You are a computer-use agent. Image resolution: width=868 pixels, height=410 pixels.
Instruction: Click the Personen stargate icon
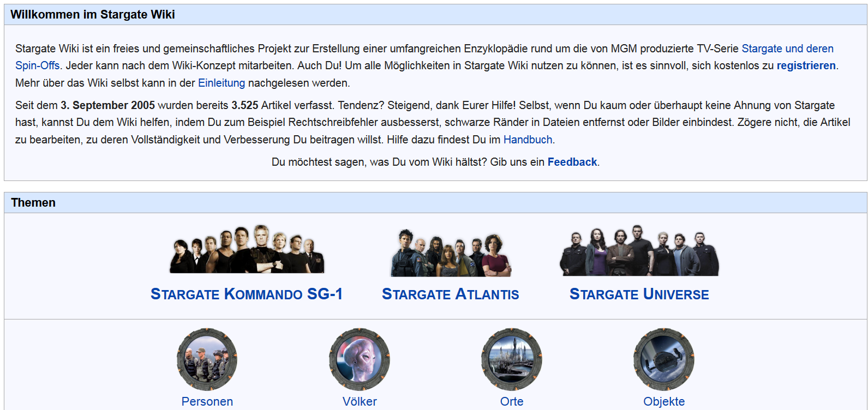tap(207, 359)
